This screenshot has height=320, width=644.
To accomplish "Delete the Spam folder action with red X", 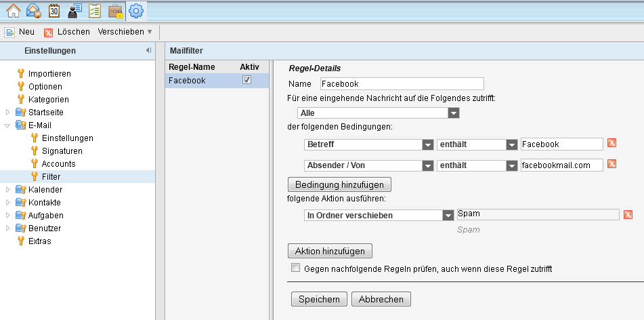I will click(x=628, y=215).
